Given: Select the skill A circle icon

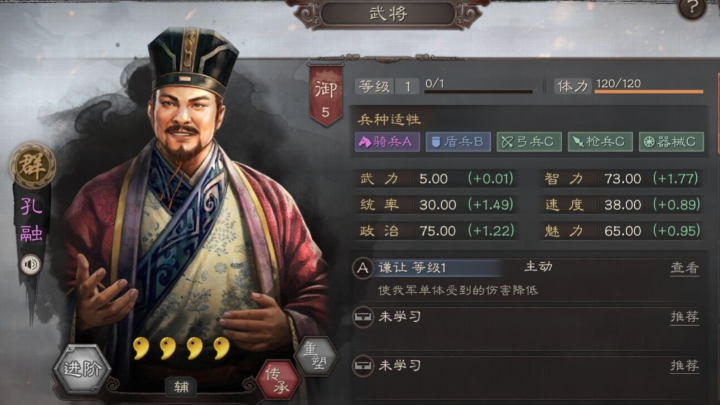Looking at the screenshot, I should [x=363, y=268].
